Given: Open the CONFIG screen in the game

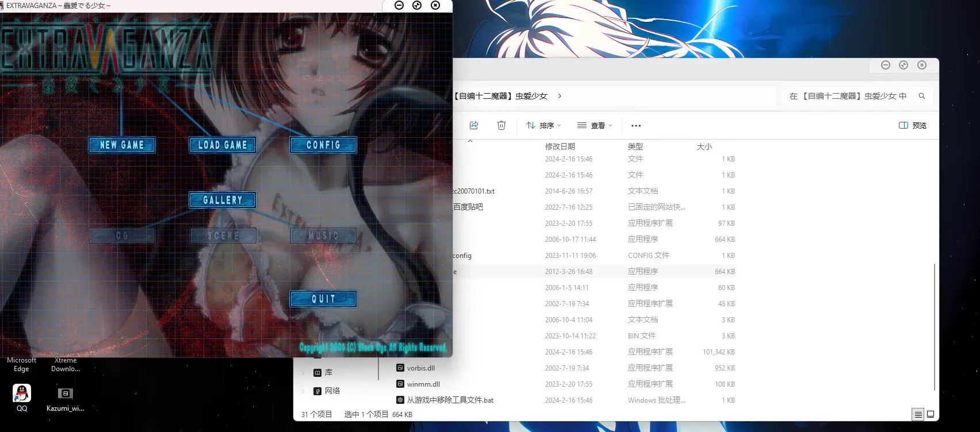Looking at the screenshot, I should [x=323, y=145].
